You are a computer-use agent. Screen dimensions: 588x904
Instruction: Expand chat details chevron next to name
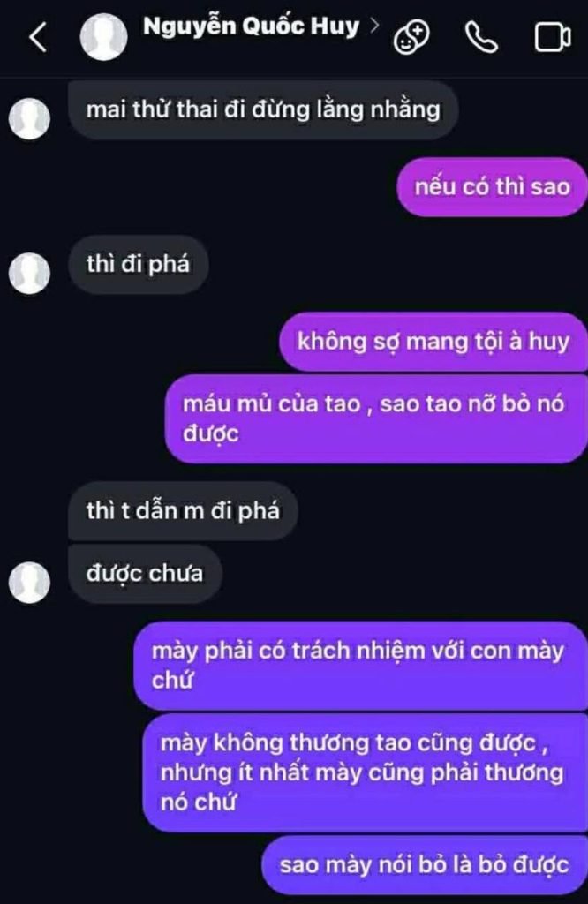[374, 26]
